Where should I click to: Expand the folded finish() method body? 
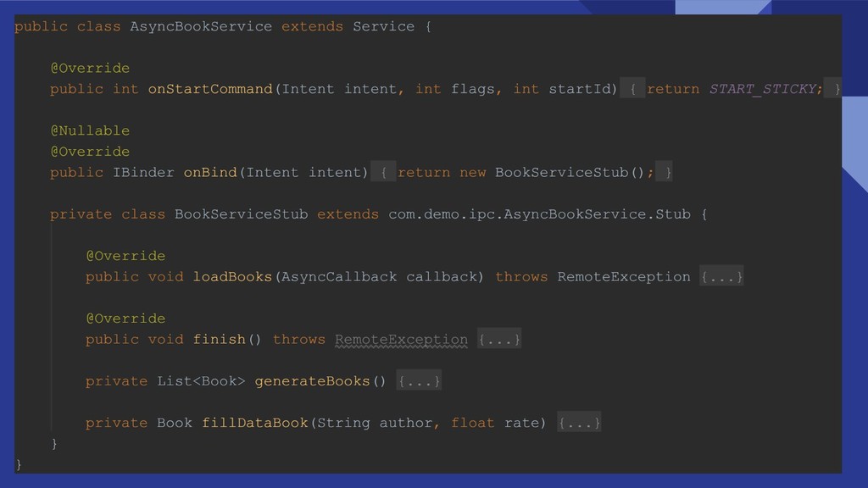[498, 339]
